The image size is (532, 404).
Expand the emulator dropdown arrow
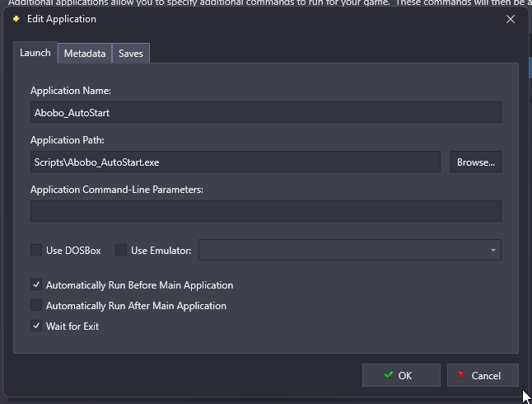click(x=492, y=250)
